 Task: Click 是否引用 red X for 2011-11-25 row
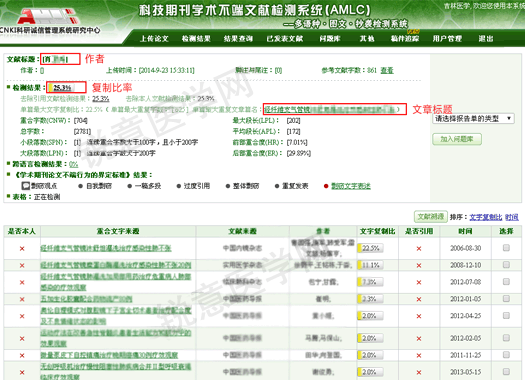click(419, 355)
